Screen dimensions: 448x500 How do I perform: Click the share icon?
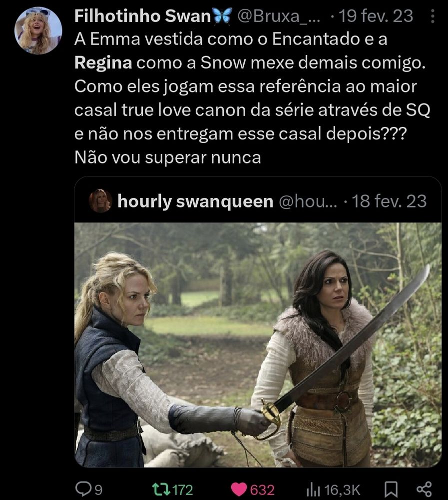point(425,489)
